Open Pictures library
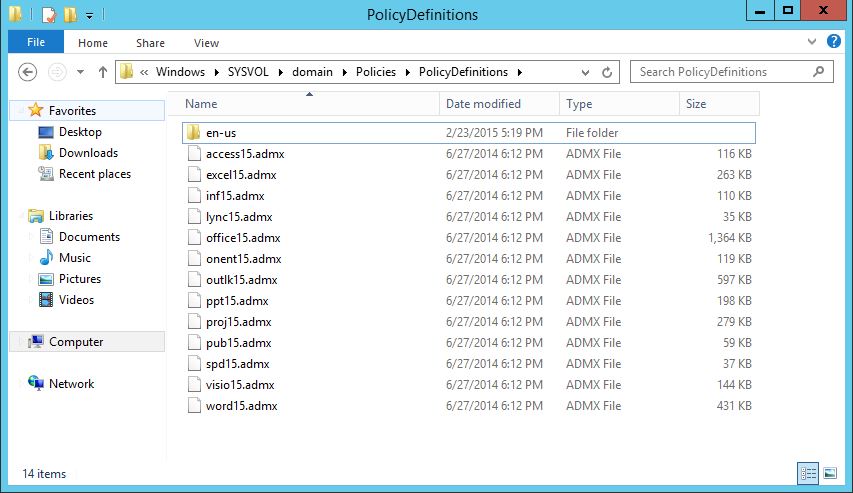The image size is (853, 493). pos(79,279)
